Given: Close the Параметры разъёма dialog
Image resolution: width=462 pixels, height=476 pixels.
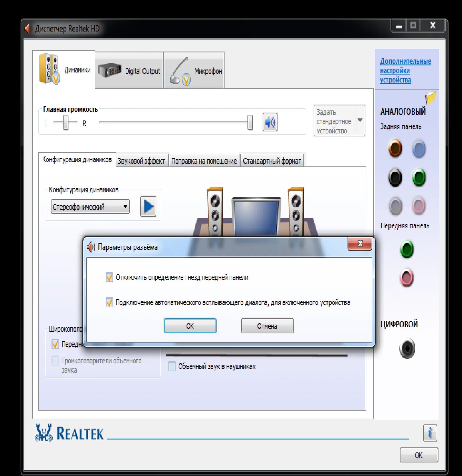Looking at the screenshot, I should (360, 243).
